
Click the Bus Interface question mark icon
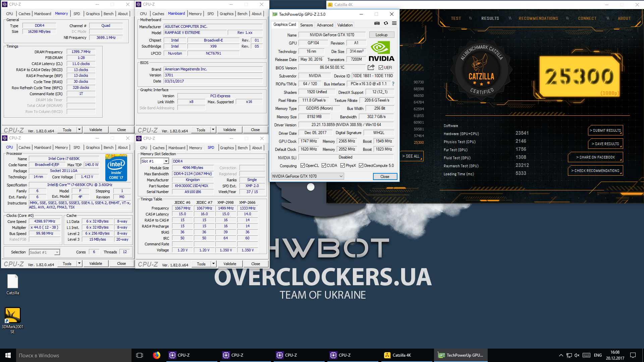[393, 84]
